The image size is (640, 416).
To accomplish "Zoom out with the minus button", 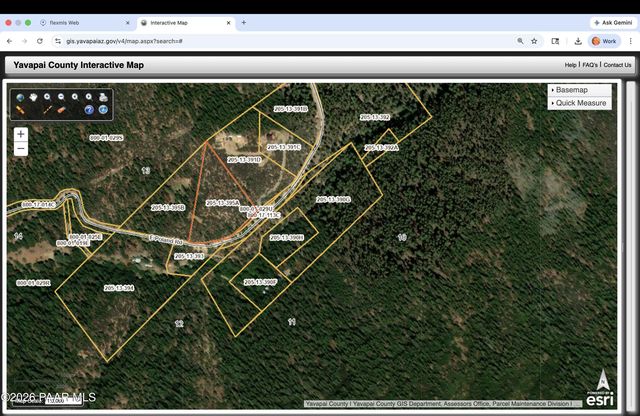I will 21,149.
